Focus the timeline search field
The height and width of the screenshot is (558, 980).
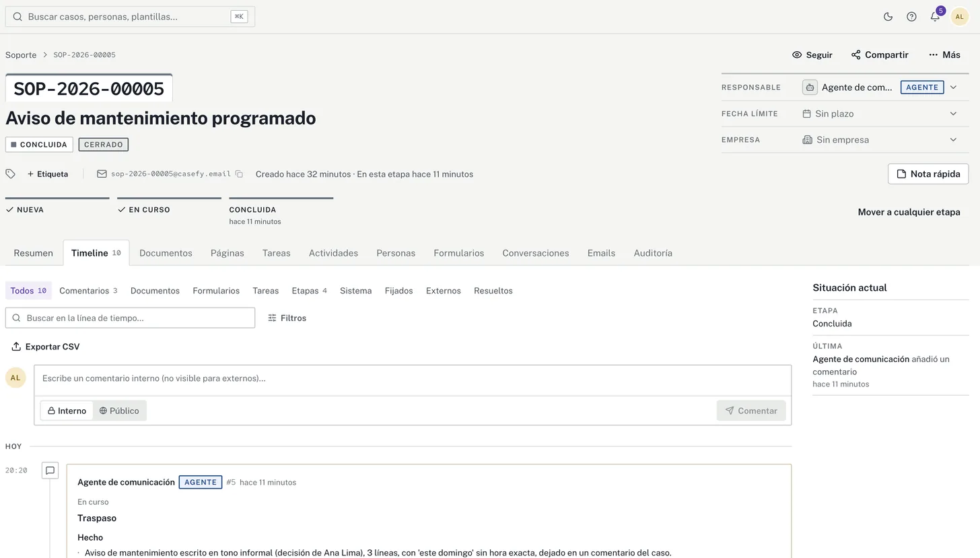click(x=130, y=318)
